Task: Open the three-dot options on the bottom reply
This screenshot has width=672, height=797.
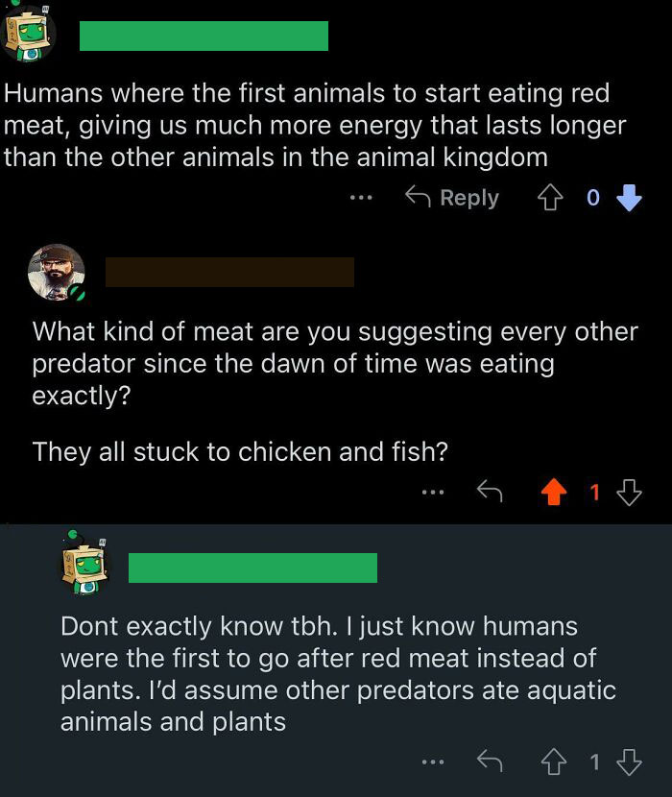Action: 432,761
